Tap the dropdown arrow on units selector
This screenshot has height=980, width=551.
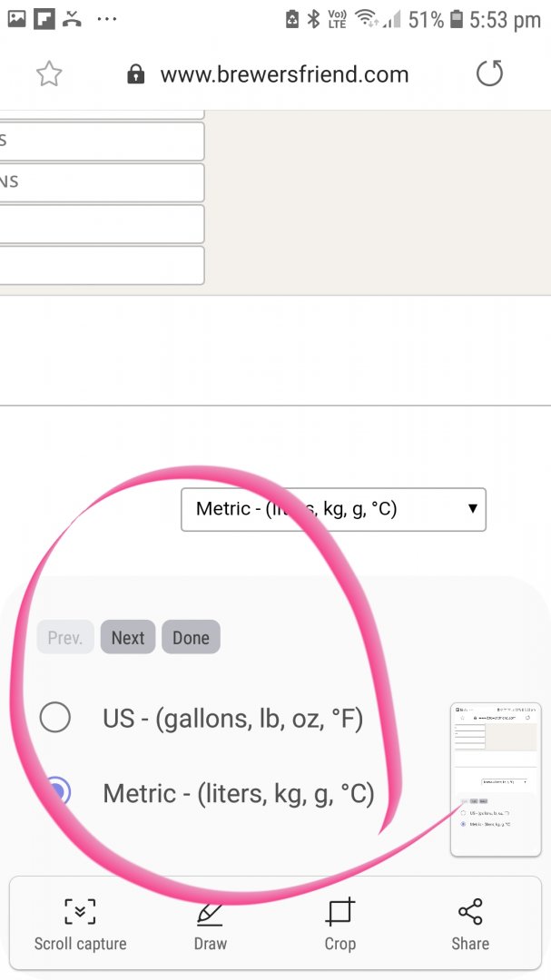point(472,508)
